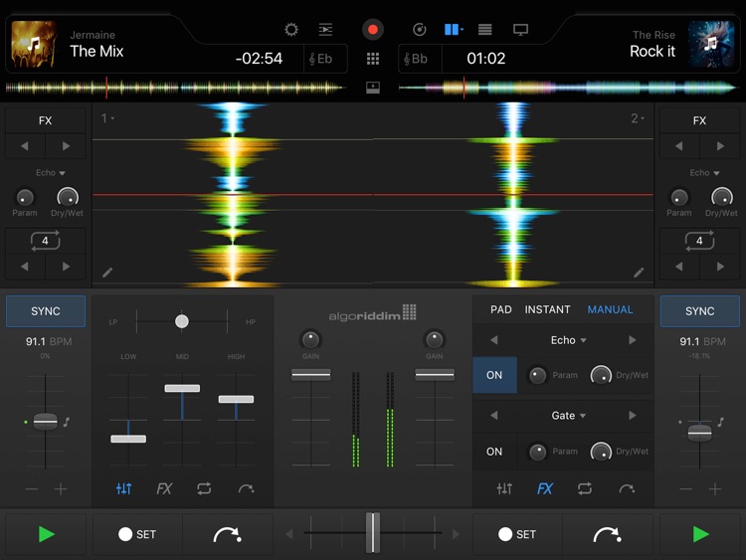Expand the Gate effect dropdown
746x560 pixels.
pyautogui.click(x=570, y=416)
